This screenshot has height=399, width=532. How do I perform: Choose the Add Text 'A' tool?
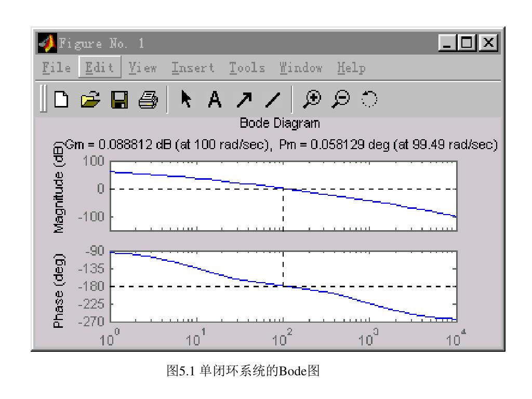215,99
